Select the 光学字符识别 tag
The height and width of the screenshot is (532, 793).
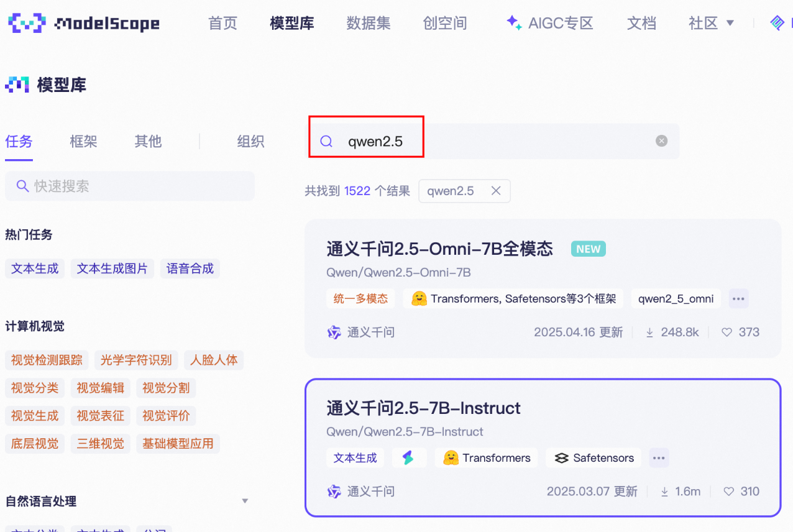point(136,360)
